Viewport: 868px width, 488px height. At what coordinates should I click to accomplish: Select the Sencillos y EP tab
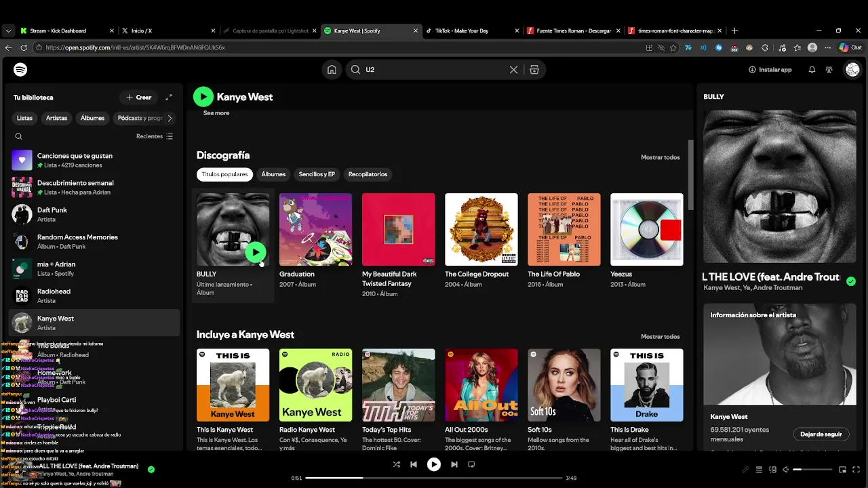point(317,174)
